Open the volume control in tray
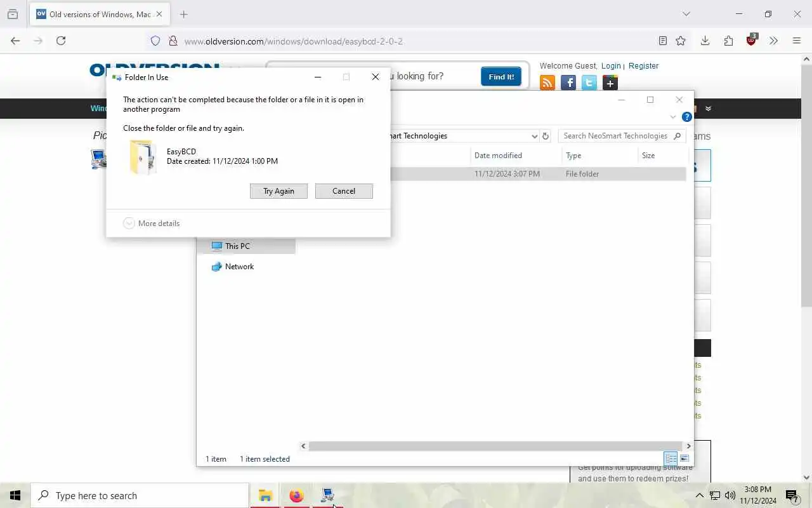 (730, 495)
